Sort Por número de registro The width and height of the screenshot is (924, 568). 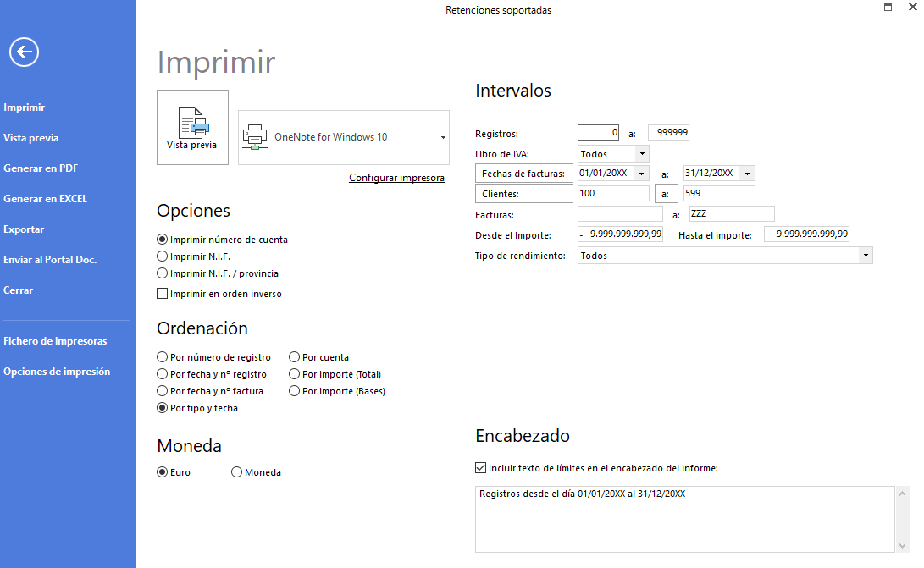pos(162,357)
